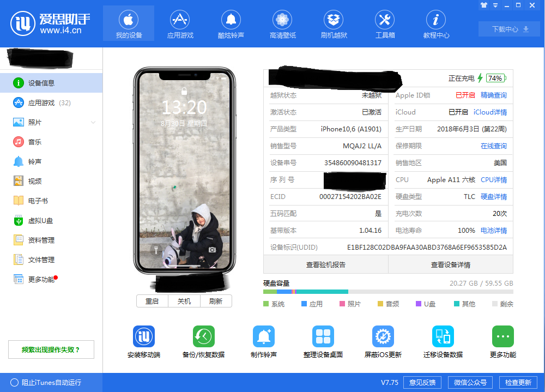Image resolution: width=545 pixels, height=392 pixels.
Task: Open 电子书 ebooks in the sidebar
Action: coord(51,201)
